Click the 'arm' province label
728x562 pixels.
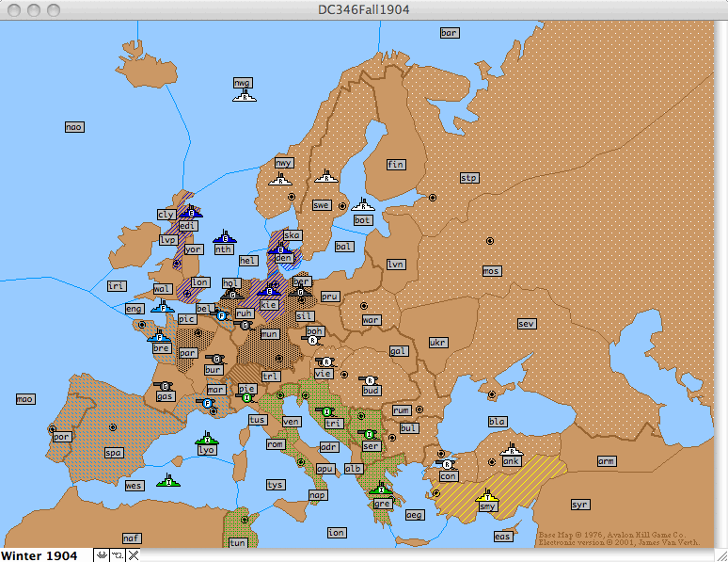[607, 461]
